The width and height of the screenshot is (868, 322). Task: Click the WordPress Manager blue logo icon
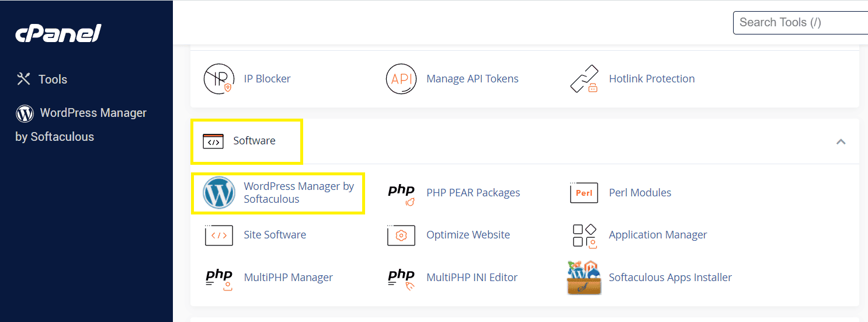219,193
